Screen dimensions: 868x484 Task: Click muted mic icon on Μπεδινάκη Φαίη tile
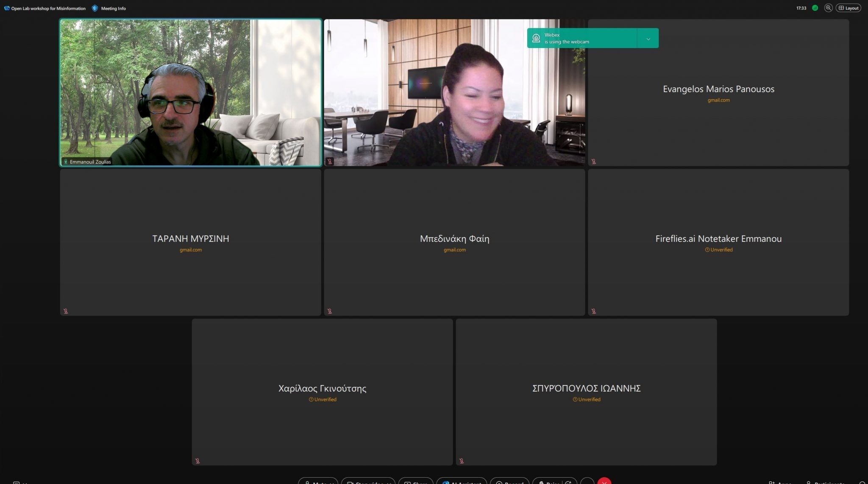click(x=330, y=311)
